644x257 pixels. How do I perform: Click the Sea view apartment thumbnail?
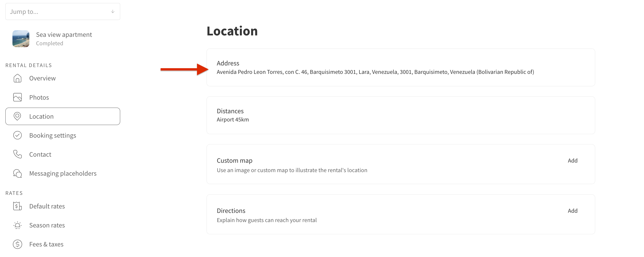coord(21,39)
